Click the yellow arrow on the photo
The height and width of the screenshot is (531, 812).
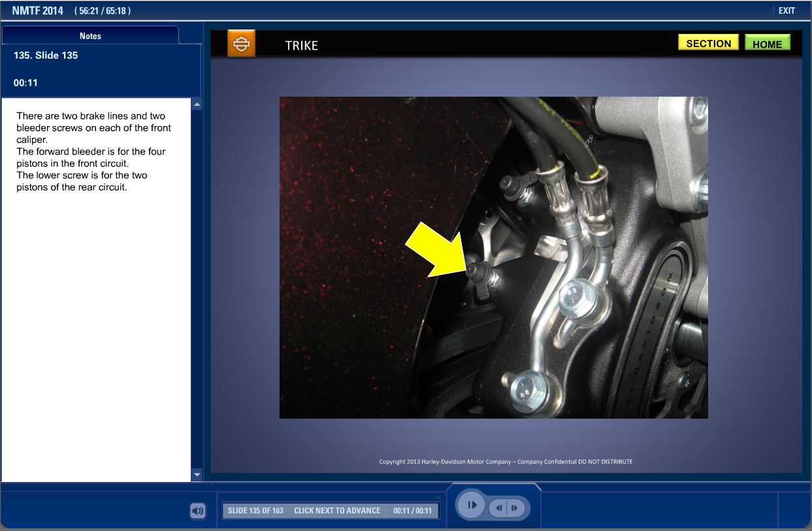coord(436,251)
